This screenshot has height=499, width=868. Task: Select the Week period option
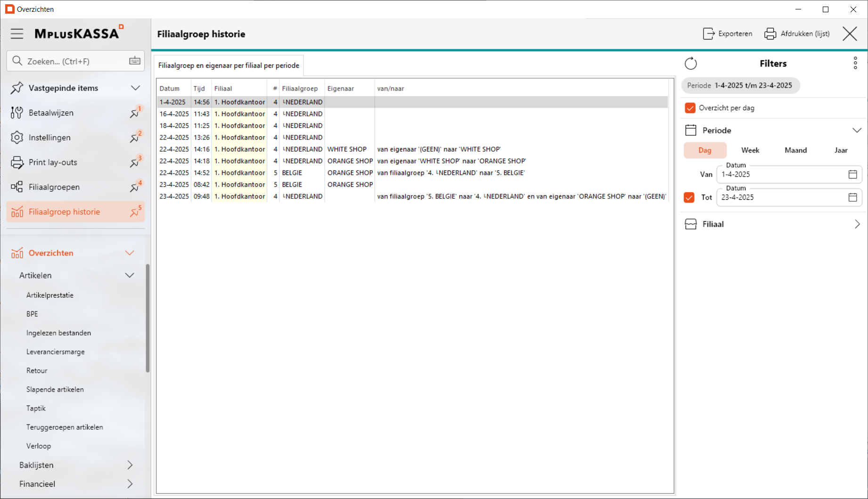(750, 150)
